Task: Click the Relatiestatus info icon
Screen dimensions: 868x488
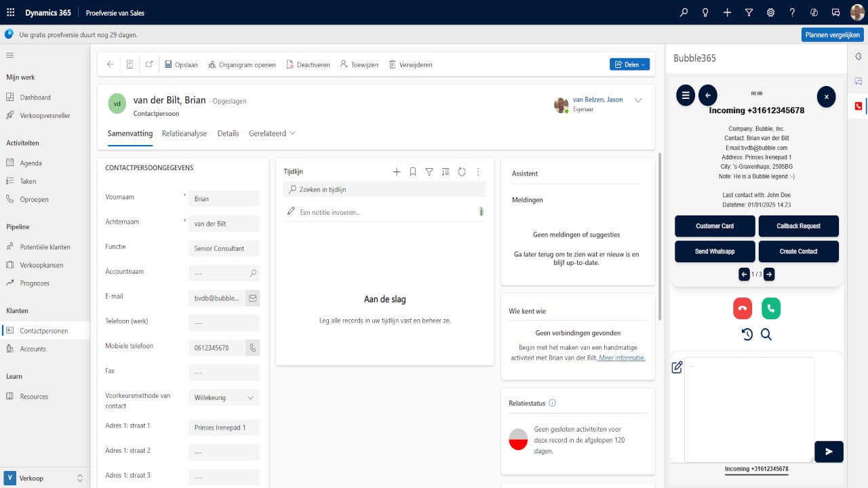Action: point(552,403)
